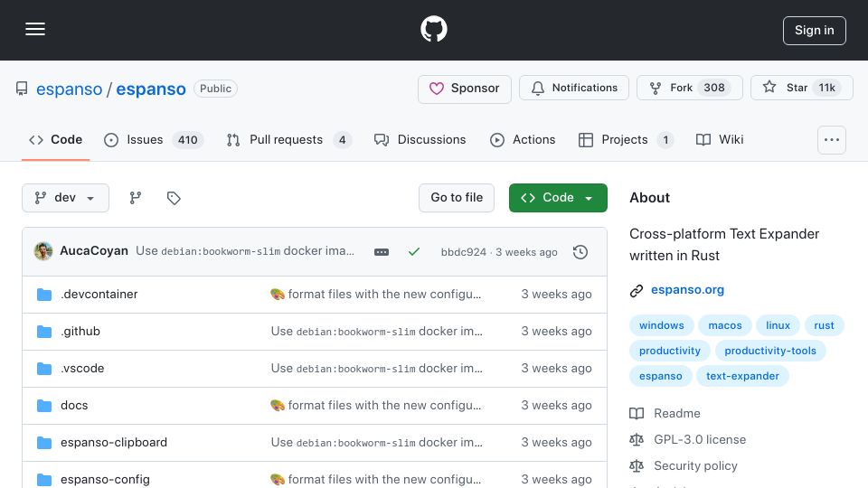Screen dimensions: 868x488
Task: Open the docs folder
Action: click(x=74, y=406)
